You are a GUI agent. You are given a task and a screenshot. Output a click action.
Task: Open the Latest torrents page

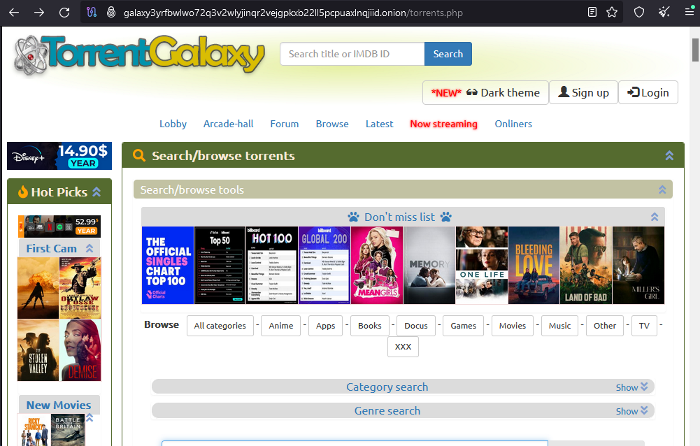[379, 124]
